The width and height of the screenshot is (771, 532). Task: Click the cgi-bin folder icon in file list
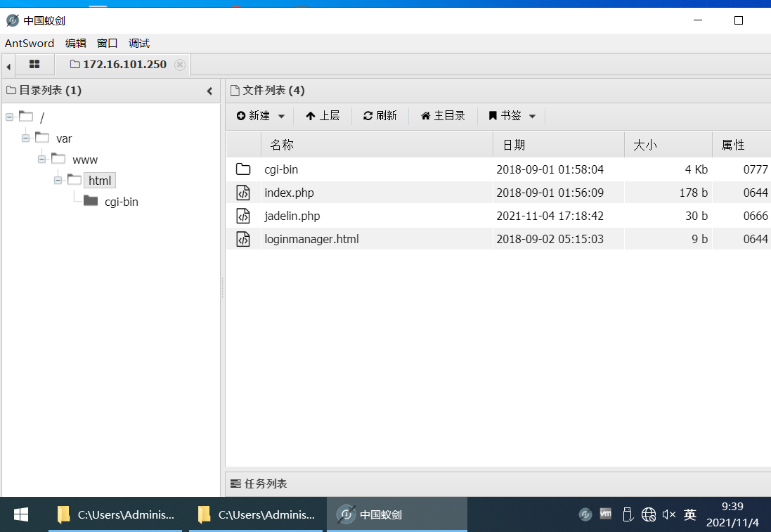pos(243,169)
